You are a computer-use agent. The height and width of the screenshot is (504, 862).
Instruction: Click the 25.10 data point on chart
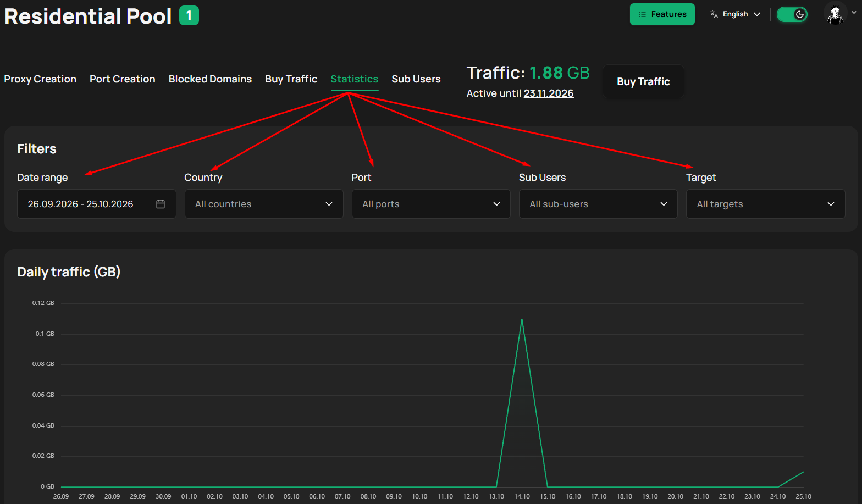803,472
